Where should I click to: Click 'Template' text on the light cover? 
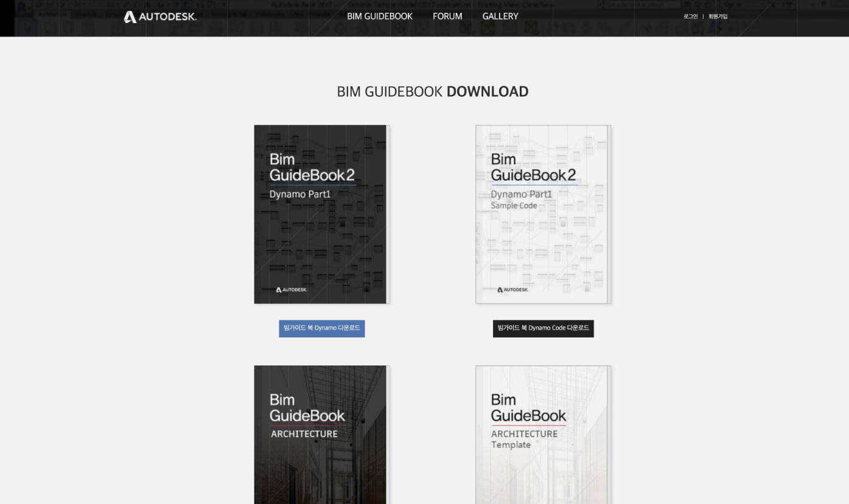point(511,445)
